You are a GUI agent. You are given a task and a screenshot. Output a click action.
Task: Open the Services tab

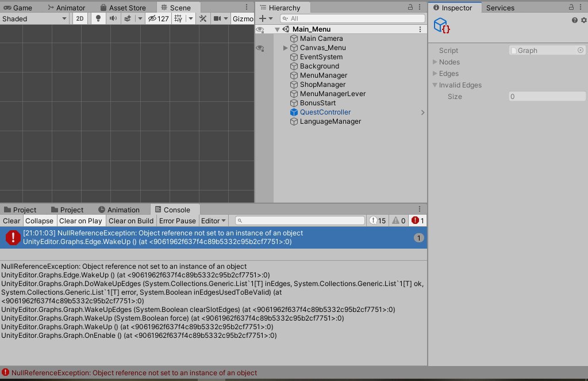[x=500, y=7]
